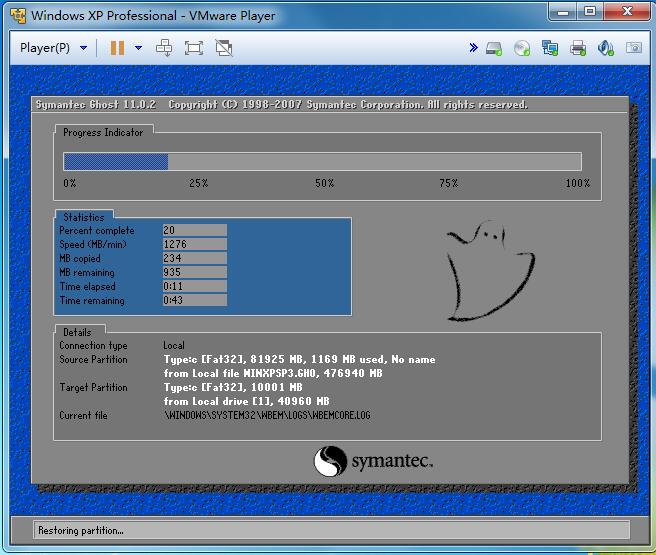Close the VMware Player window
656x555 pixels.
tap(627, 11)
